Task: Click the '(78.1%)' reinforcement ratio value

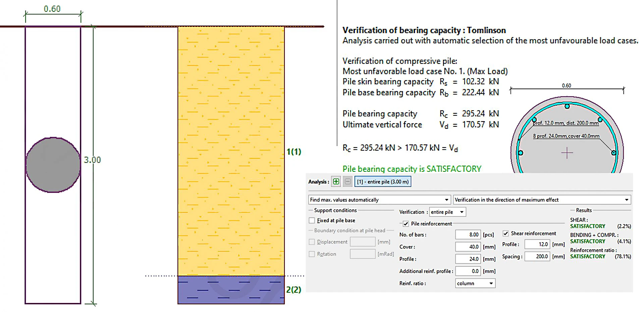Action: pos(623,256)
